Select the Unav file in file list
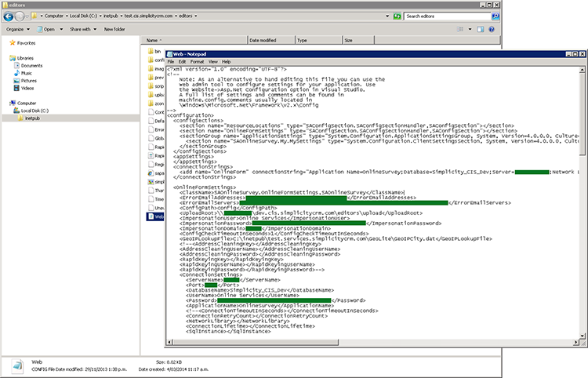 click(x=156, y=207)
